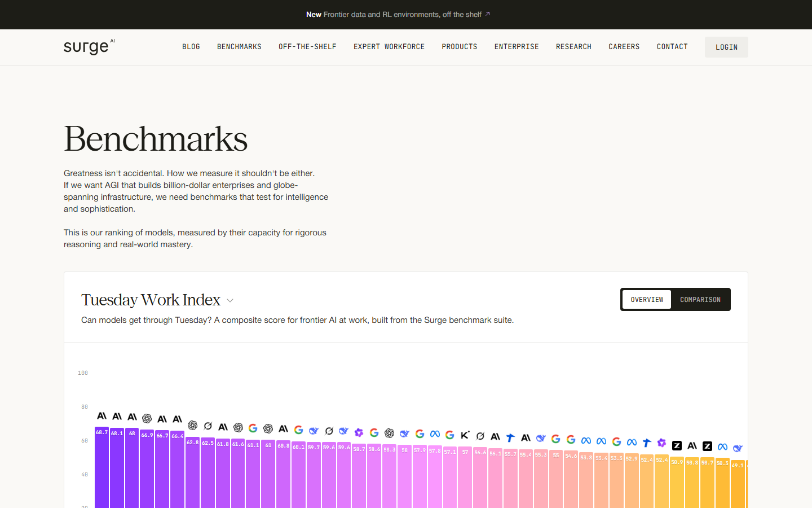Click the Anthropic icon above the 50.8 bar

[x=692, y=445]
